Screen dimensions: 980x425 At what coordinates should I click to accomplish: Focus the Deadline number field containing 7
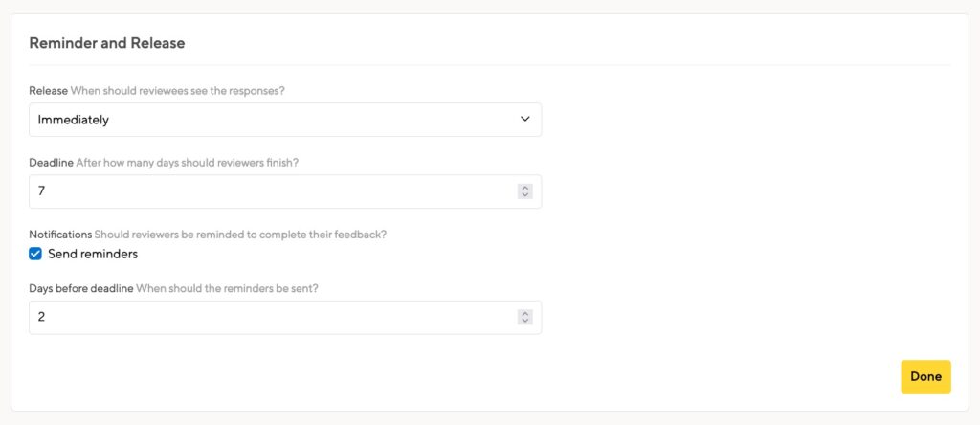(x=285, y=191)
